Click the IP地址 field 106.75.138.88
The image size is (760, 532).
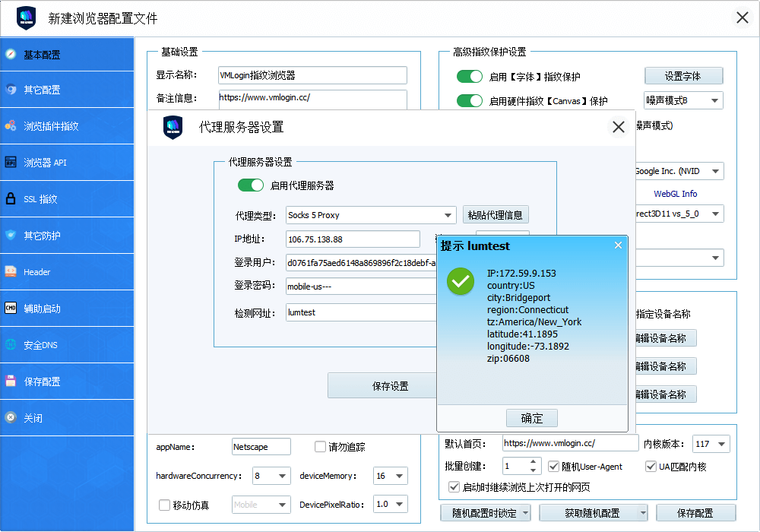[353, 239]
